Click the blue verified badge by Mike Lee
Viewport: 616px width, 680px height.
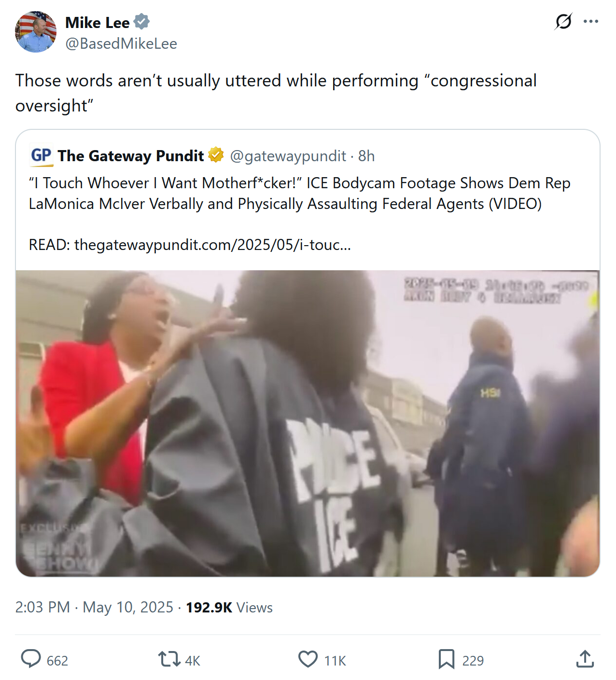point(141,22)
